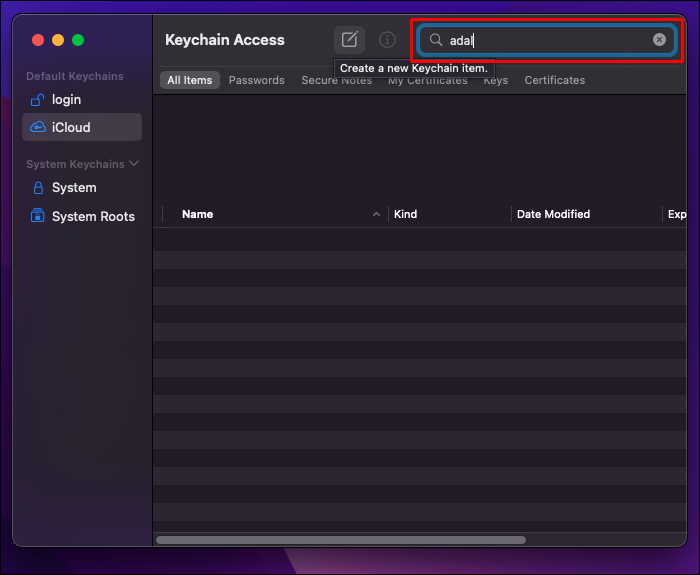Viewport: 700px width, 575px height.
Task: Click the yellow minimize window button
Action: point(58,40)
